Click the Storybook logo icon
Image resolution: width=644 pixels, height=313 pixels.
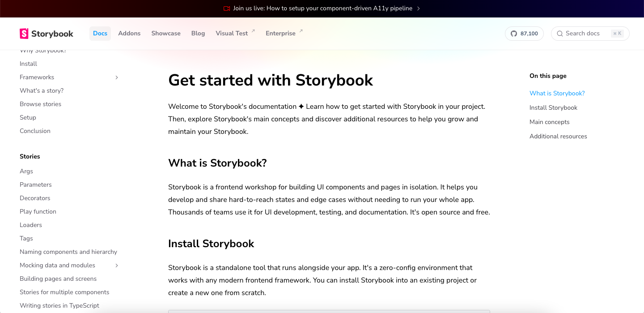(24, 34)
